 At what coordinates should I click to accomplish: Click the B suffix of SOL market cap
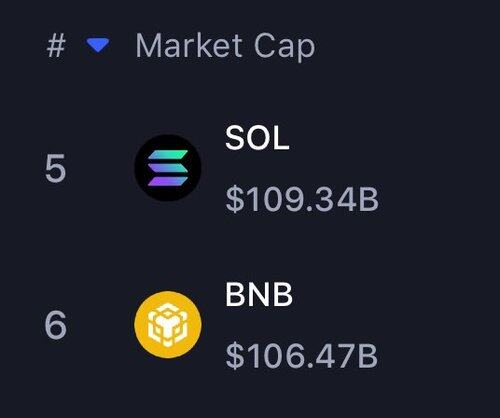click(369, 199)
